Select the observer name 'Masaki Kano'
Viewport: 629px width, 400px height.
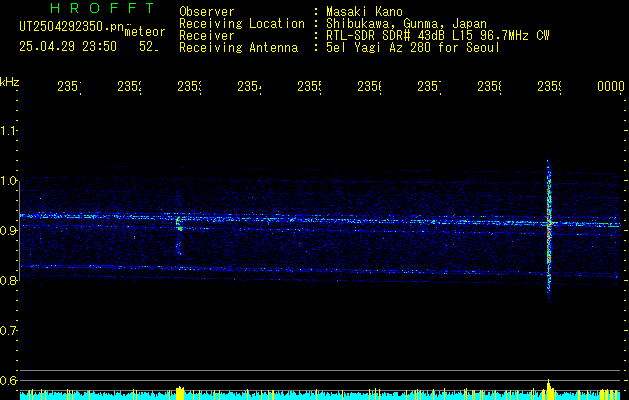point(364,11)
